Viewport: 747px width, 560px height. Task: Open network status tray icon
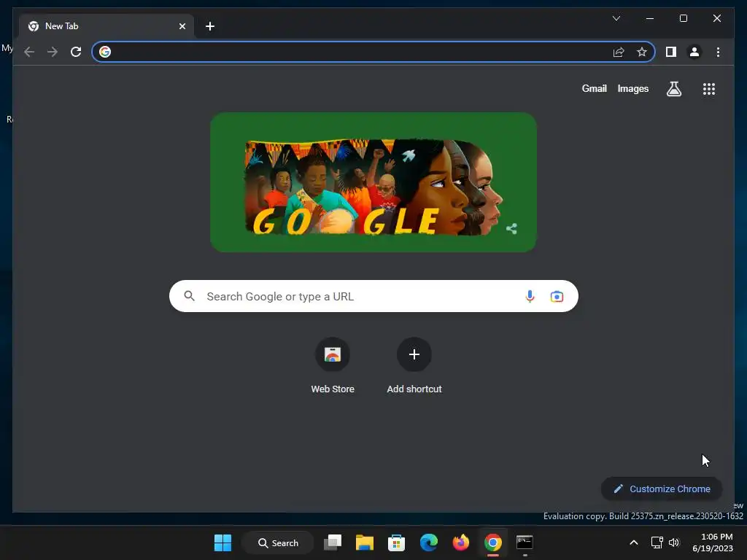click(x=657, y=542)
